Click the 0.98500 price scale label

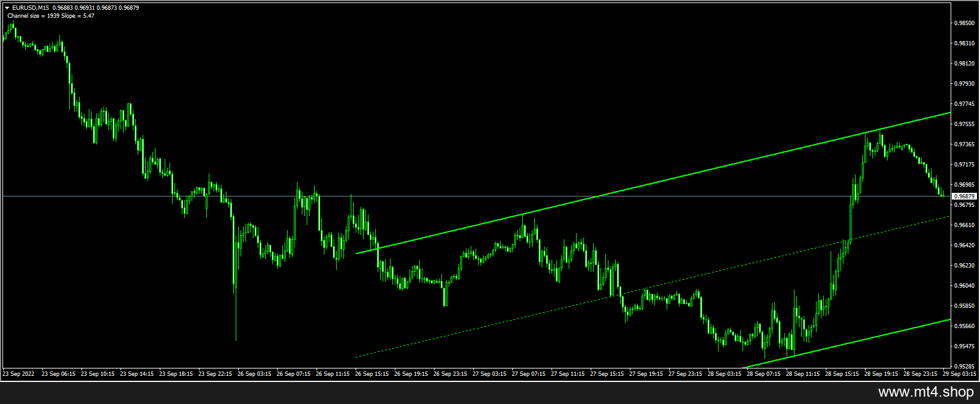(x=964, y=23)
